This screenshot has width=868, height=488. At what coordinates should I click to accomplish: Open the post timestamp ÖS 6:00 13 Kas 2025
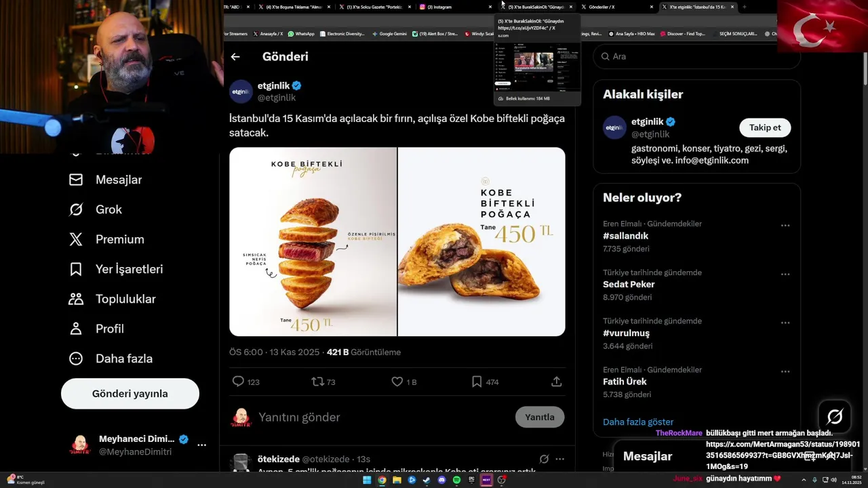tap(274, 352)
